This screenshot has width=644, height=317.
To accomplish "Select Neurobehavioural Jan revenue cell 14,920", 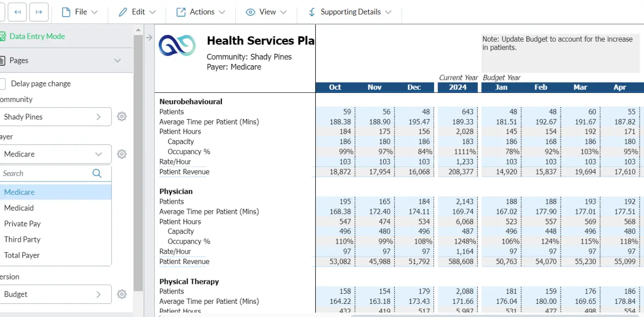I will [501, 172].
